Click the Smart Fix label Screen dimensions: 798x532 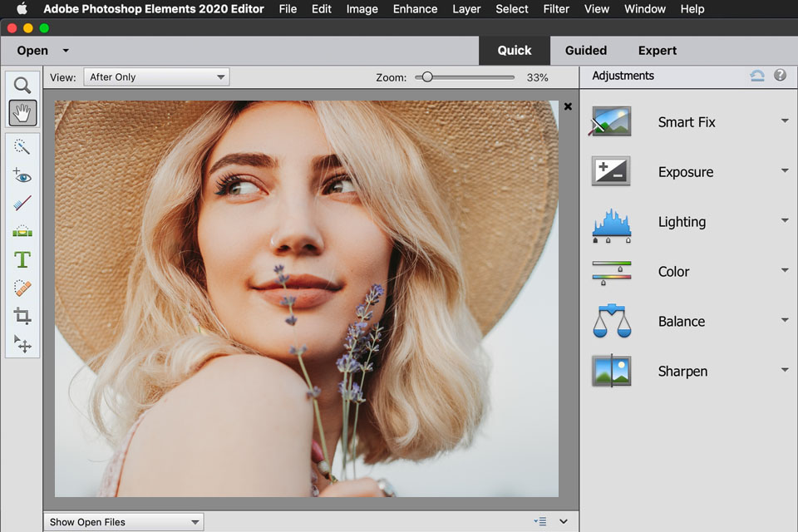click(687, 122)
